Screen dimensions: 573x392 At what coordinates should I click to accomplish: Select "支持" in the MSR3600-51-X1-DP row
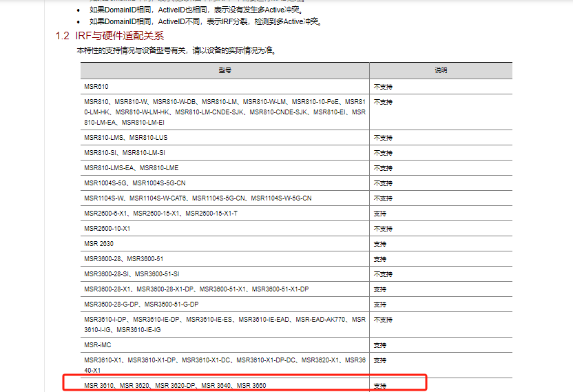[380, 289]
